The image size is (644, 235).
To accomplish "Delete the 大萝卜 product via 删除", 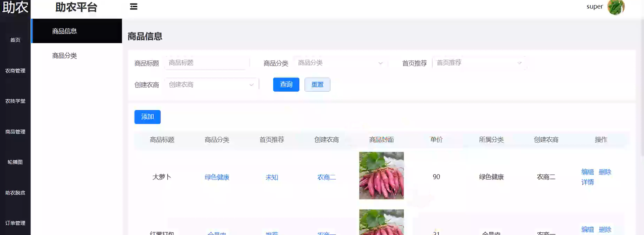I will pos(605,172).
